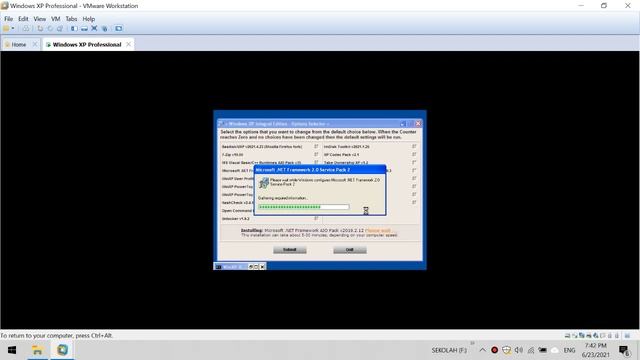Viewport: 640px width, 360px height.
Task: Click the Options Selector window title bar
Action: pos(320,124)
